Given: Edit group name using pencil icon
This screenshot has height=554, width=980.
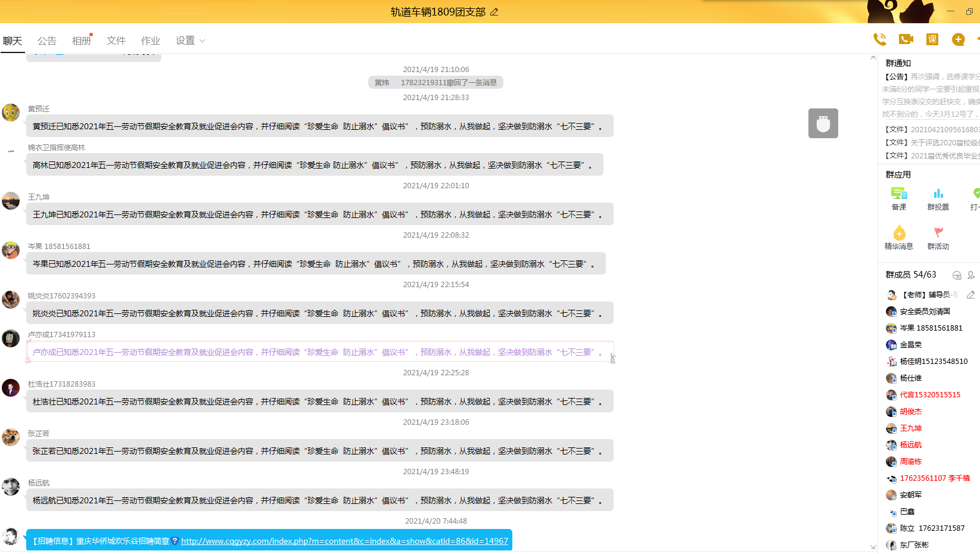Looking at the screenshot, I should click(x=494, y=12).
